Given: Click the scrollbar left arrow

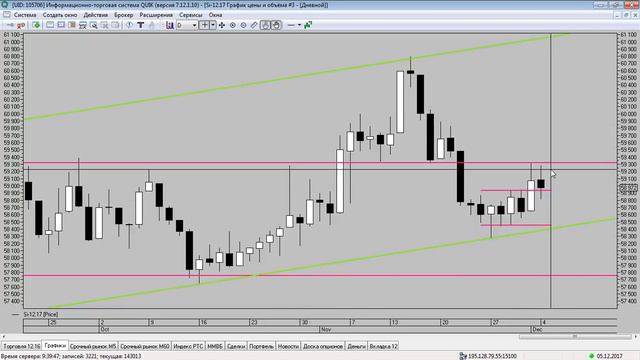Looking at the screenshot, I should [4, 337].
